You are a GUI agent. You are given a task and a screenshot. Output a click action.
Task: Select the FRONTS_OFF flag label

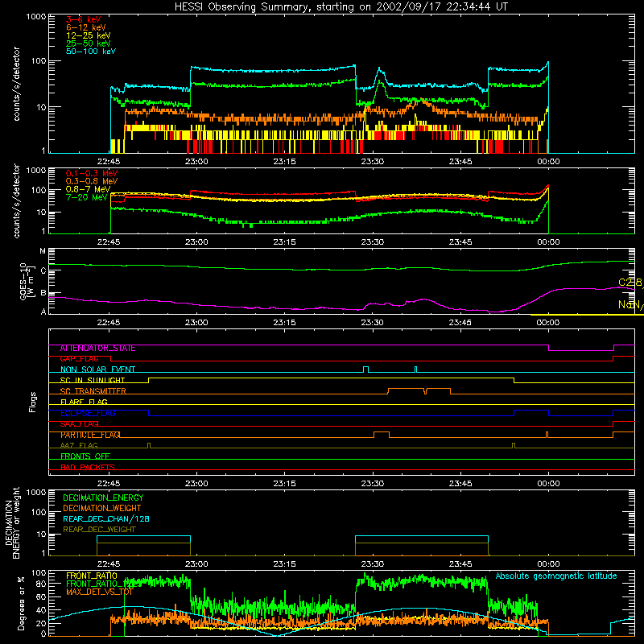85,456
